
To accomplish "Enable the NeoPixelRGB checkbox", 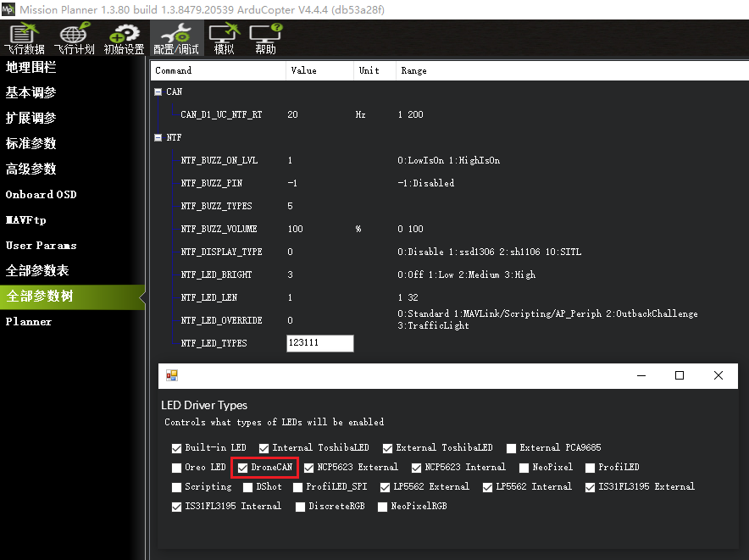I will [x=382, y=507].
